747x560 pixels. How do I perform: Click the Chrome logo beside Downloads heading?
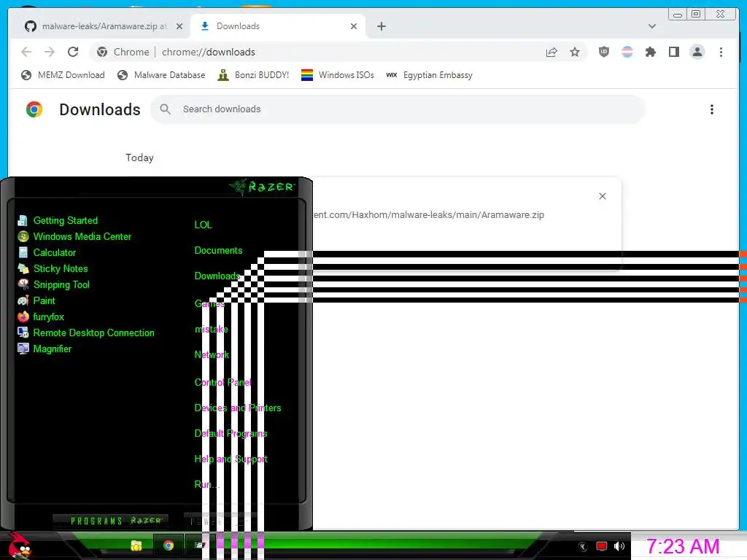tap(34, 109)
